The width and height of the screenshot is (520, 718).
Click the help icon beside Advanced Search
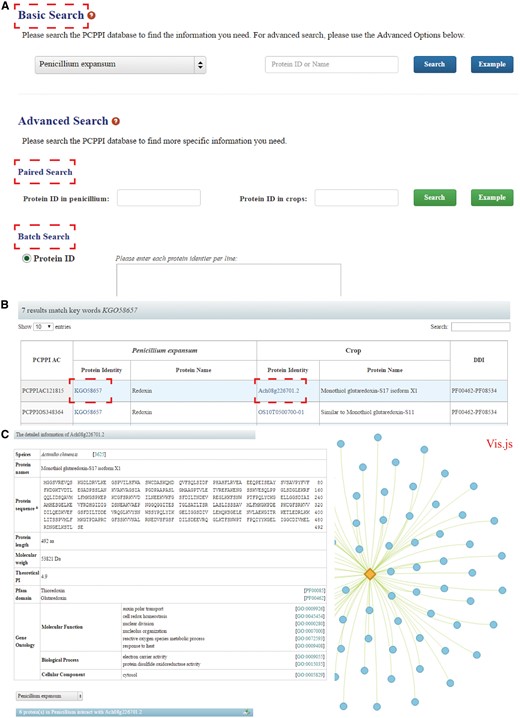click(x=116, y=121)
